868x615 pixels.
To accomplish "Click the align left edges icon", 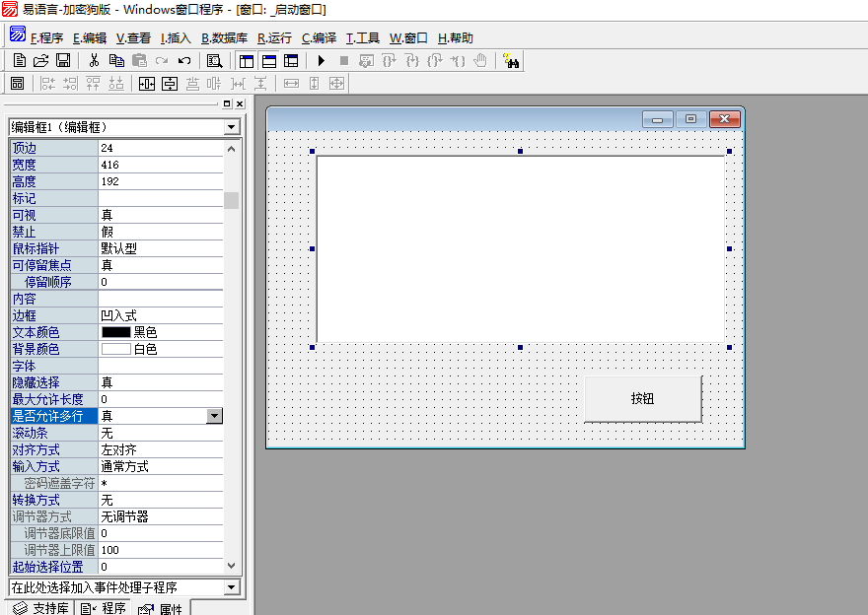I will 47,84.
